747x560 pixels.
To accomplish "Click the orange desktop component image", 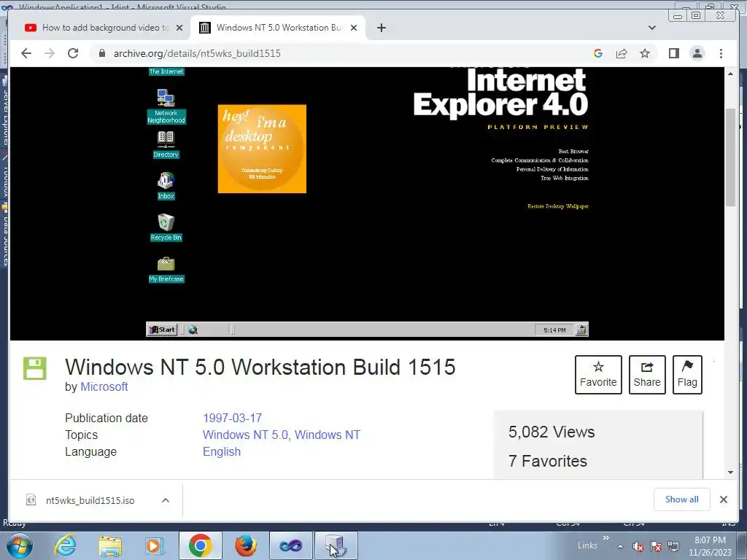I will [262, 149].
